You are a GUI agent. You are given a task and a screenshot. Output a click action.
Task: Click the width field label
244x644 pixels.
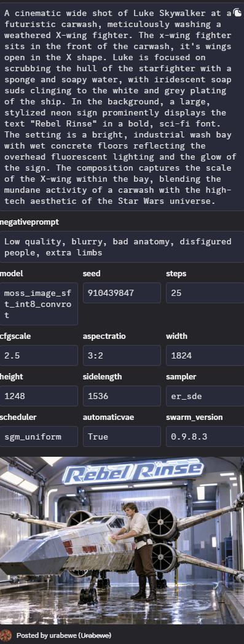click(x=176, y=336)
